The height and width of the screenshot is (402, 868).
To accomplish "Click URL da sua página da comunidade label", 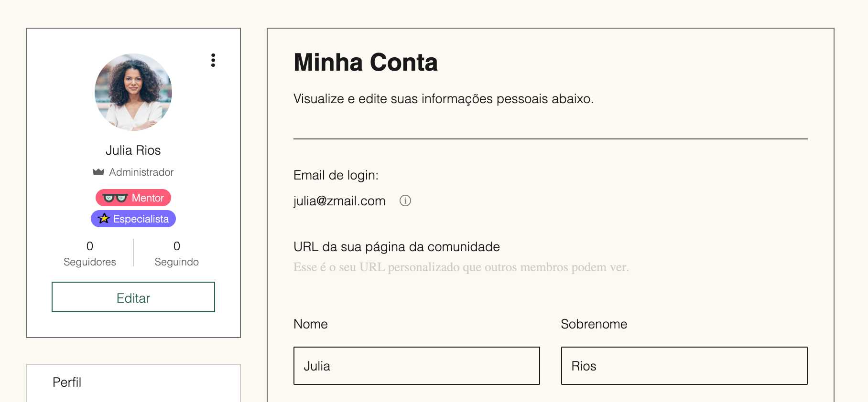I will (397, 247).
